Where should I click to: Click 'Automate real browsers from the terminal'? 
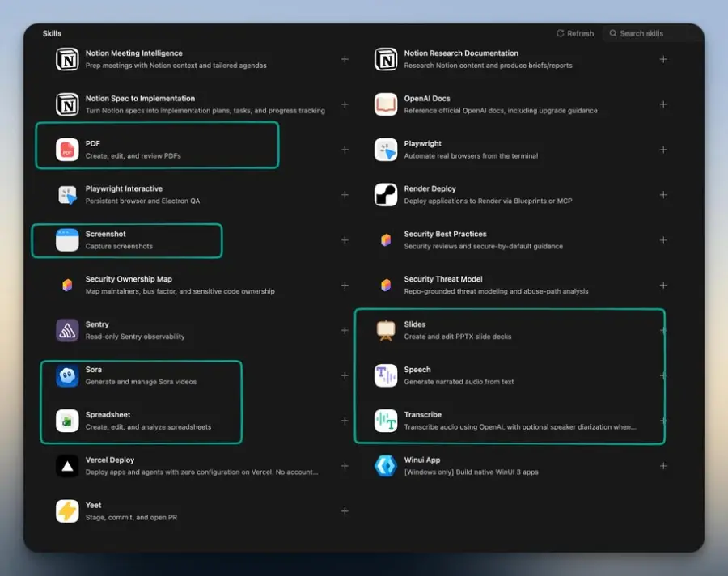coord(471,156)
